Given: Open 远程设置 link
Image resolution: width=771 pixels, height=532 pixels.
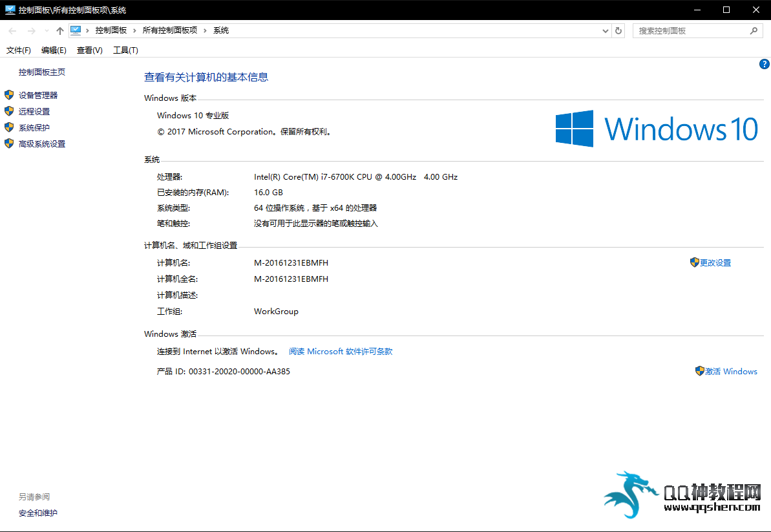Looking at the screenshot, I should [34, 112].
